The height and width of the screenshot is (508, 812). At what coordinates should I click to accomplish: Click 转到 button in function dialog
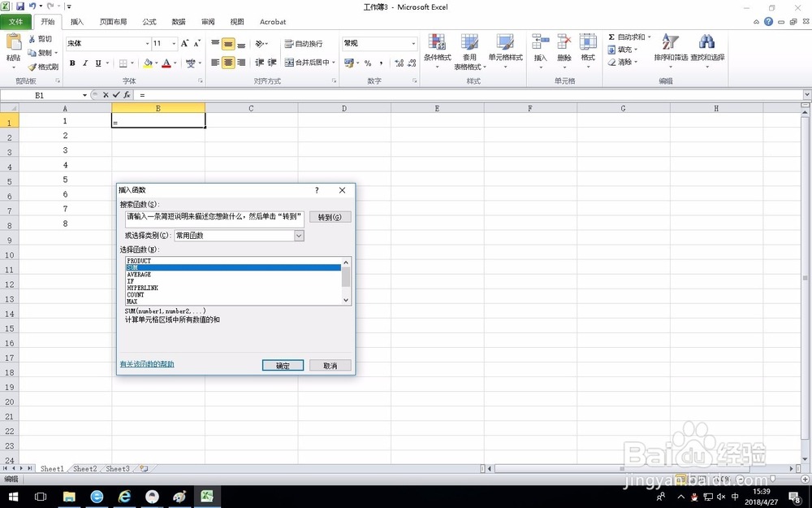[330, 217]
